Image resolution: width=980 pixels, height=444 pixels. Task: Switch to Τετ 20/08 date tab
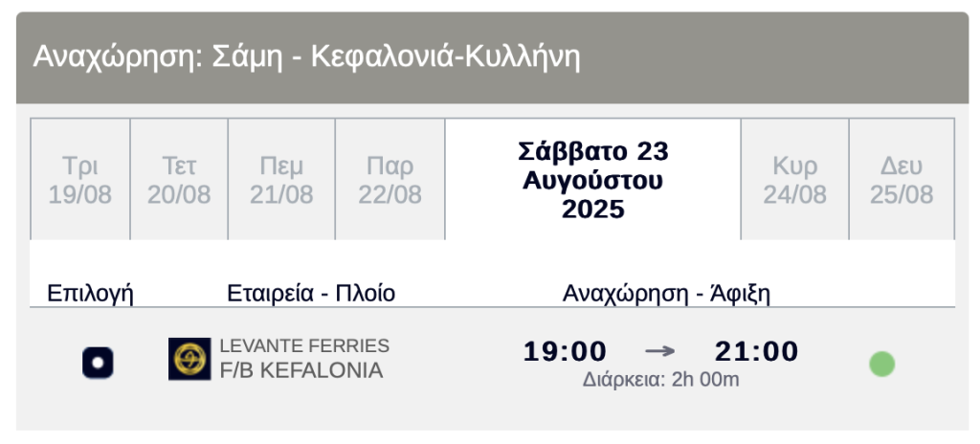179,180
